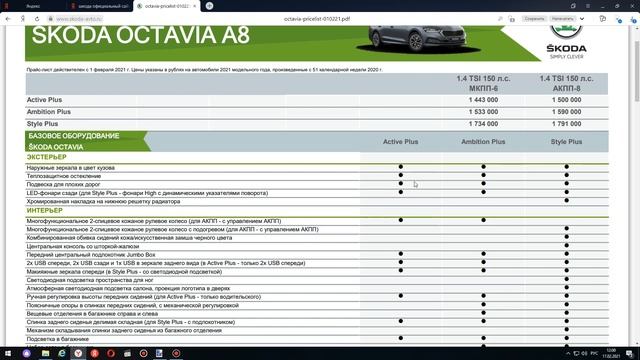Open the tab manager icon in title bar
Image resolution: width=640 pixels, height=360 pixels.
(x=573, y=6)
